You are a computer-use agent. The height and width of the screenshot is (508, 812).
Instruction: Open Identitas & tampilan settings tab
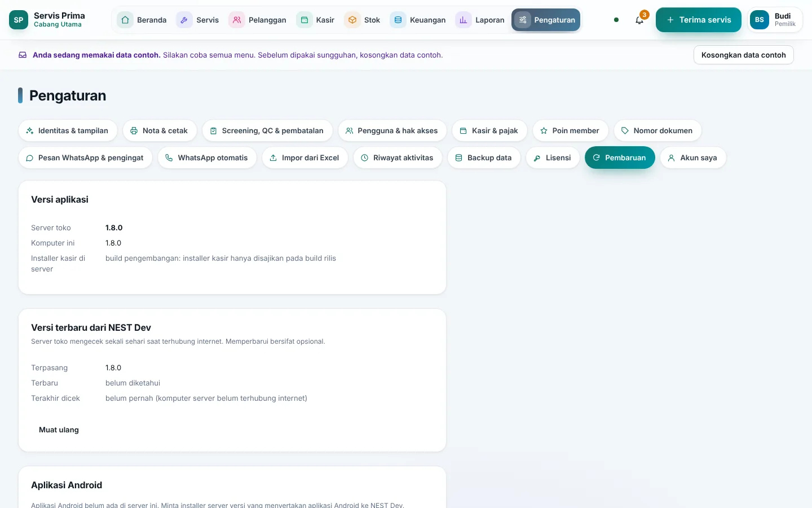coord(68,130)
